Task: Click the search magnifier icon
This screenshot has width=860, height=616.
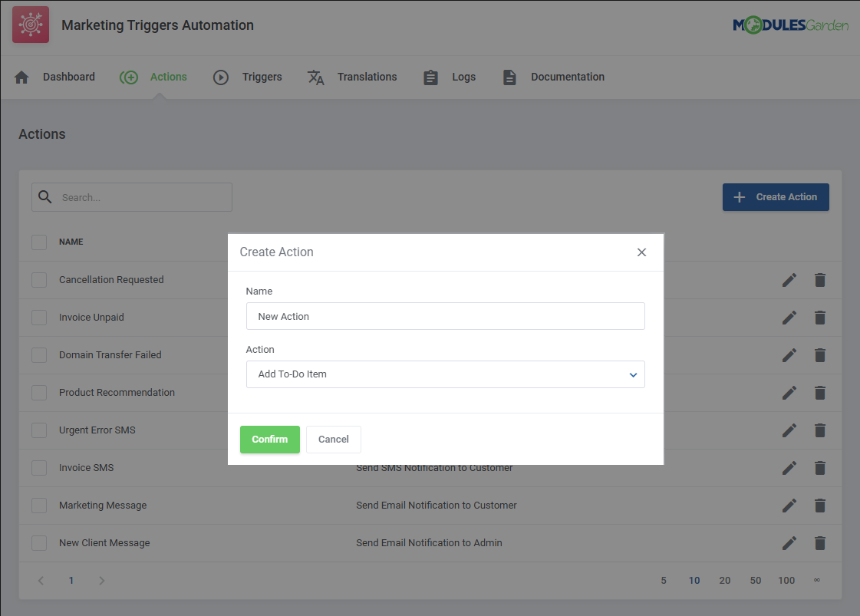Action: click(45, 197)
